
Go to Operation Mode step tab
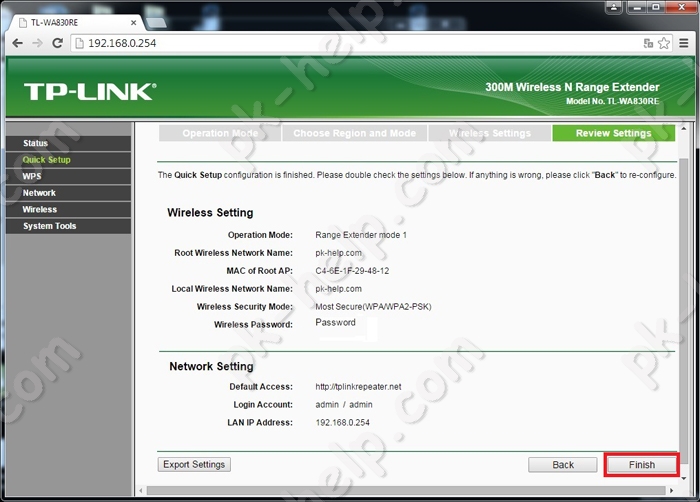coord(220,133)
